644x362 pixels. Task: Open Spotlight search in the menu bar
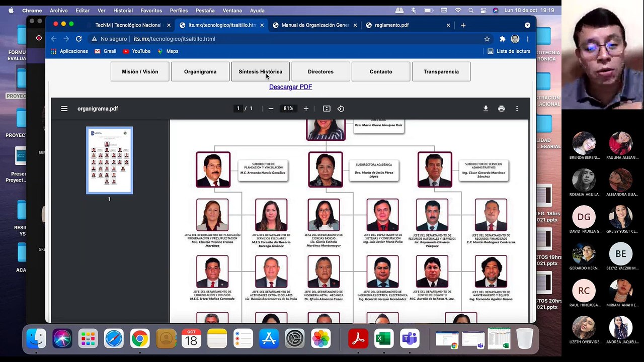pos(471,11)
